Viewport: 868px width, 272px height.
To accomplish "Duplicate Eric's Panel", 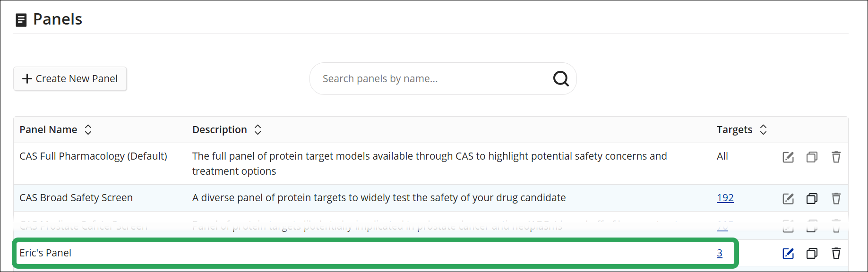I will [812, 254].
